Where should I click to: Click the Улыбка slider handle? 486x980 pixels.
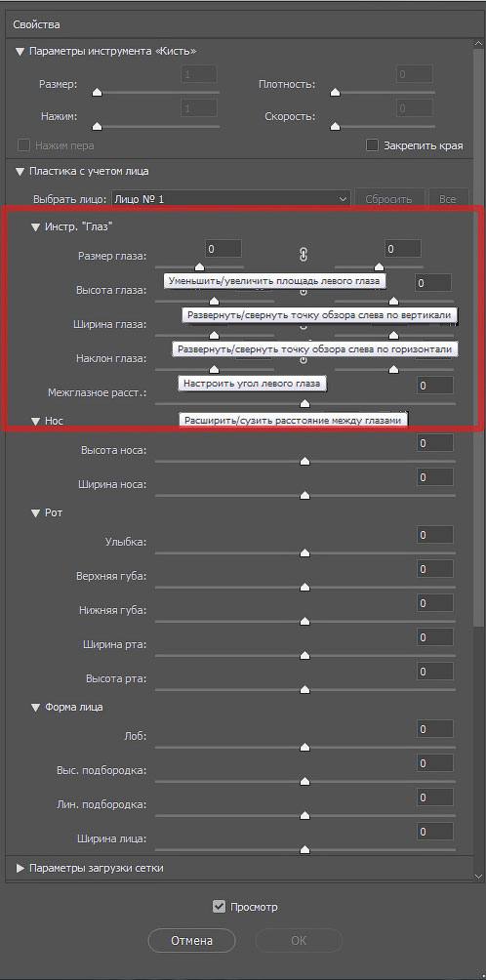point(304,553)
